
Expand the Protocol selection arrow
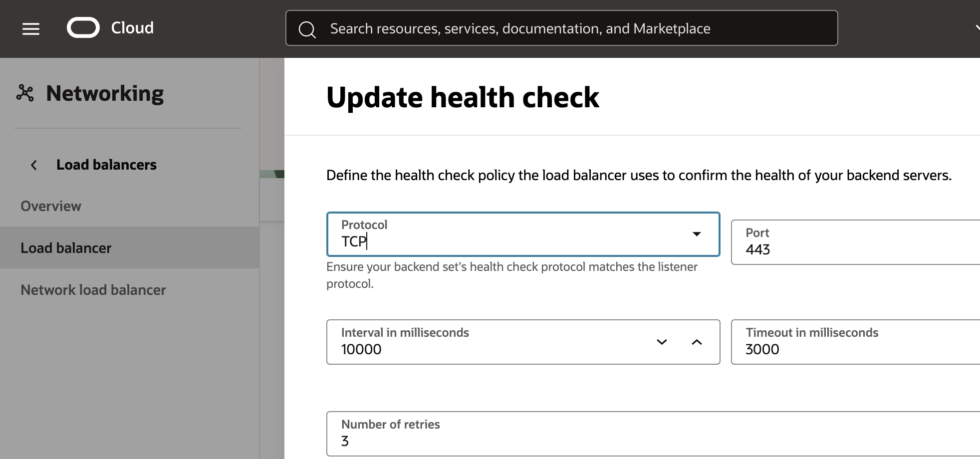pyautogui.click(x=696, y=234)
